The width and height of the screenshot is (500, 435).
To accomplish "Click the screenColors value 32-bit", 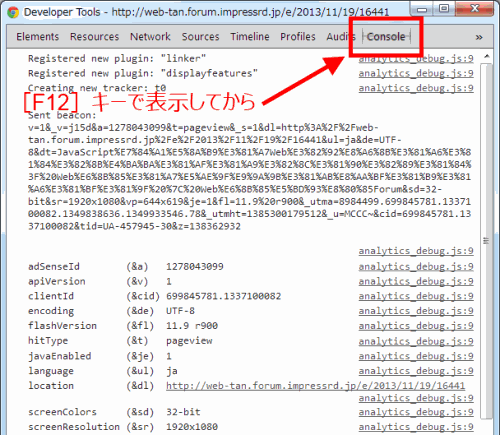I will pos(183,412).
